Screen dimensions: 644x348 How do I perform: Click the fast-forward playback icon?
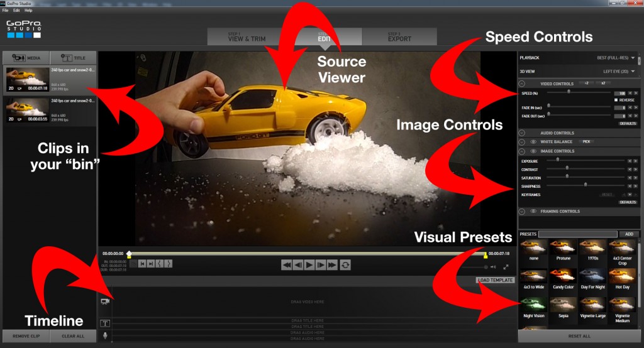pos(332,265)
